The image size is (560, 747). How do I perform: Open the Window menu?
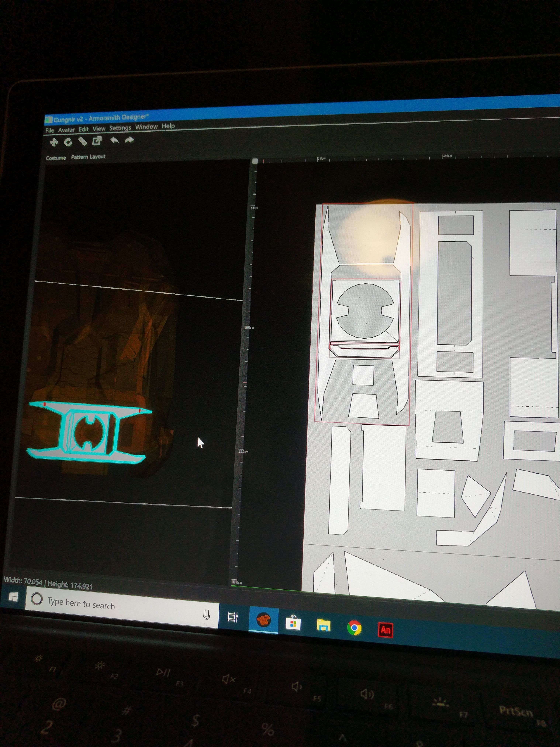(x=146, y=127)
